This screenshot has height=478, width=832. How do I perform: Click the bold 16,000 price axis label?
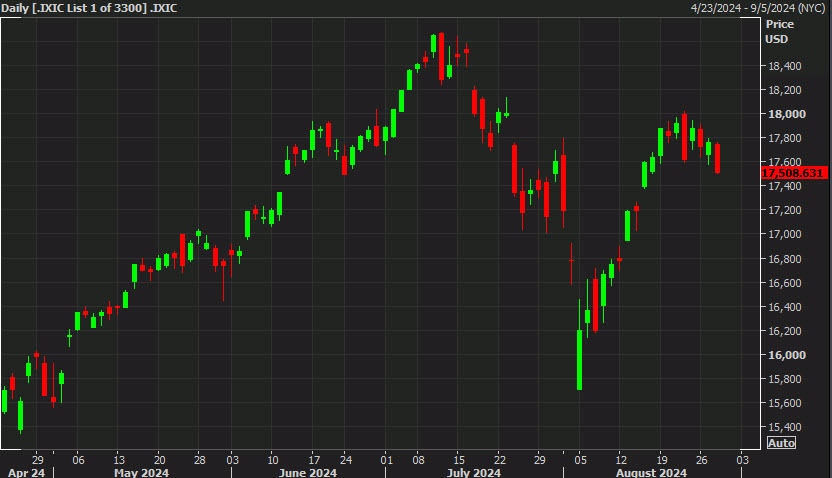point(787,355)
